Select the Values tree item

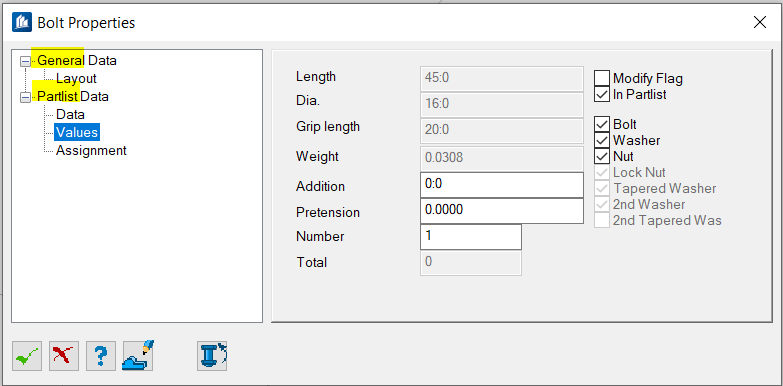pos(77,132)
